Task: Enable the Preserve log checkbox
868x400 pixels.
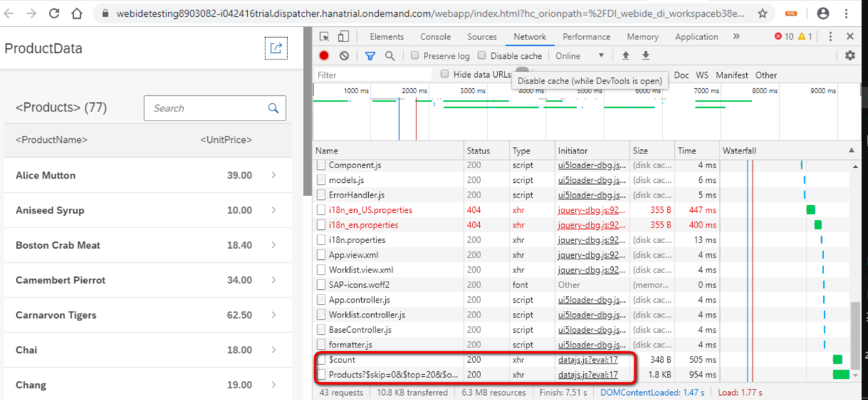Action: pyautogui.click(x=415, y=56)
